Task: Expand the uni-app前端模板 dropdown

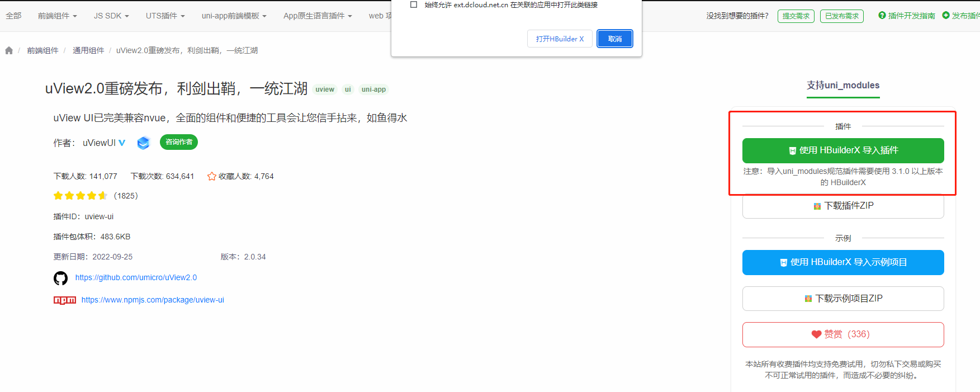Action: tap(234, 16)
